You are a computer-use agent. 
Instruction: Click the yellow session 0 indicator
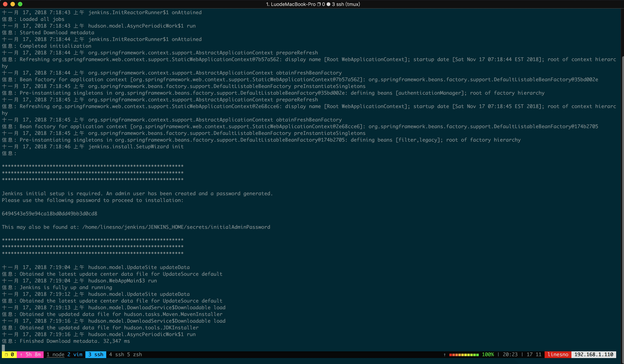point(9,354)
